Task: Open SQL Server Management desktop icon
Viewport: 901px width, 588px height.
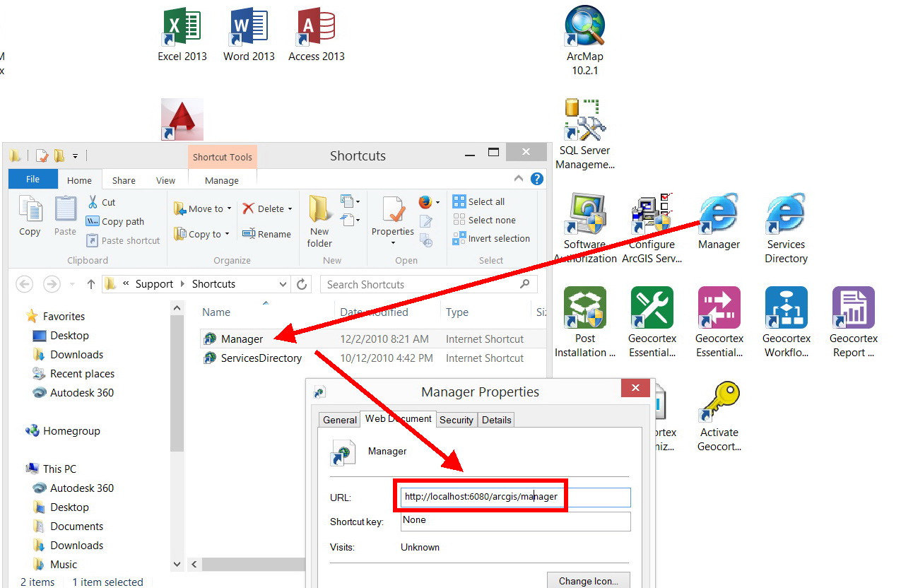Action: click(585, 134)
